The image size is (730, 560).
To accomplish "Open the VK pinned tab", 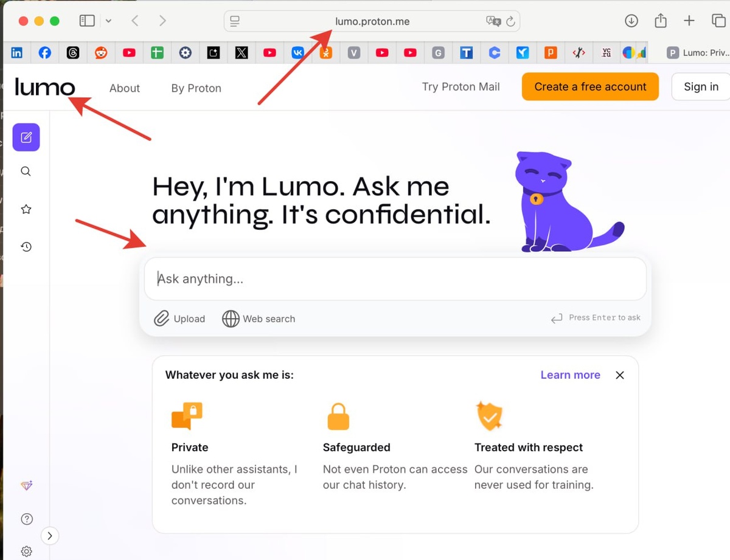I will coord(298,53).
